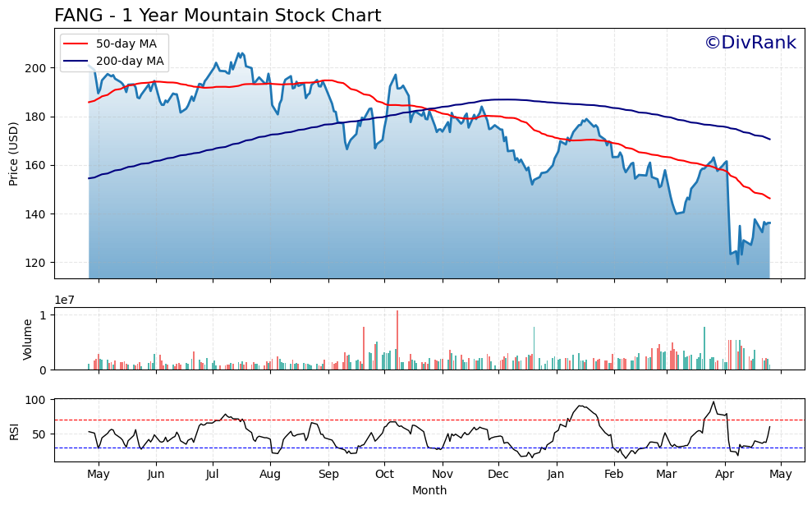Click the '180' price axis tick label

click(x=36, y=117)
